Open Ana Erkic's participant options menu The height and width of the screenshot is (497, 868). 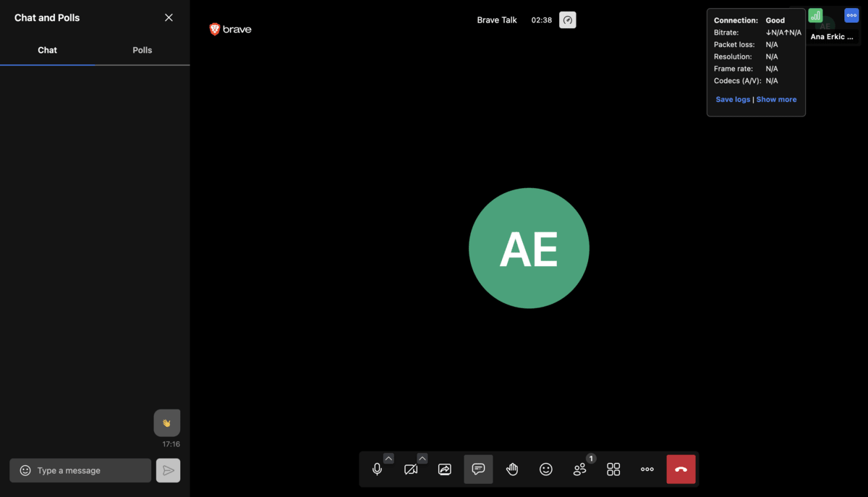[x=851, y=14]
